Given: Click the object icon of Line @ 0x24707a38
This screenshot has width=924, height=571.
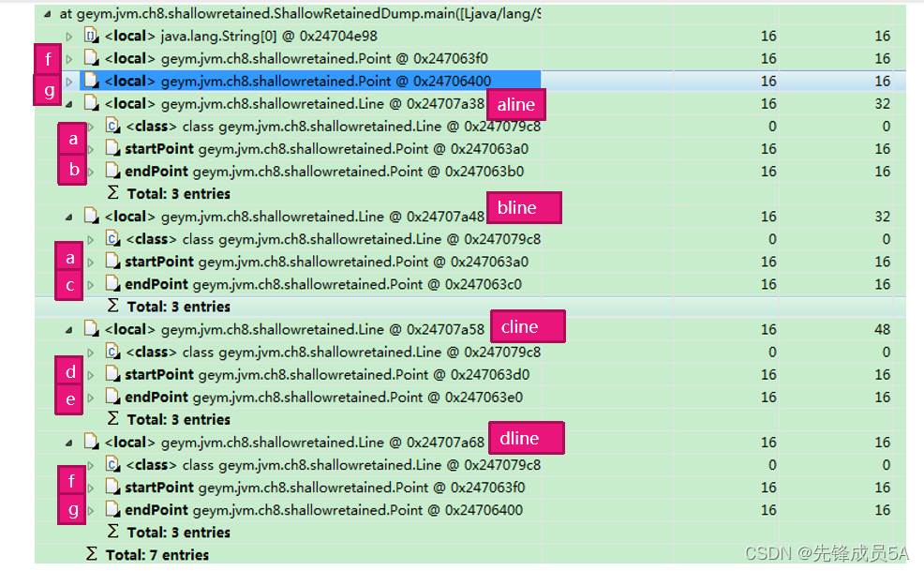Looking at the screenshot, I should 91,104.
